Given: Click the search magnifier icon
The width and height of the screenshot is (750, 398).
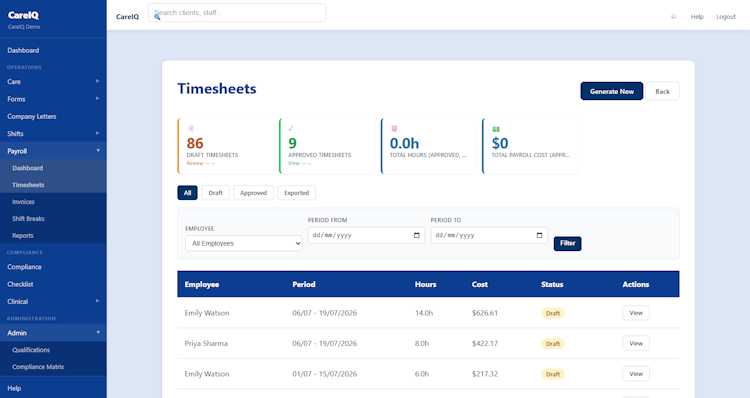Looking at the screenshot, I should 157,17.
